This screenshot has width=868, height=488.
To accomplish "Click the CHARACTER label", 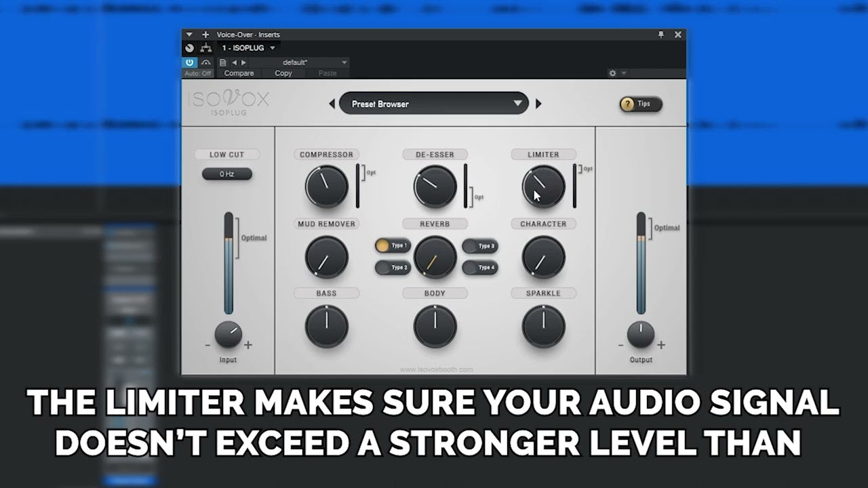I will 544,224.
